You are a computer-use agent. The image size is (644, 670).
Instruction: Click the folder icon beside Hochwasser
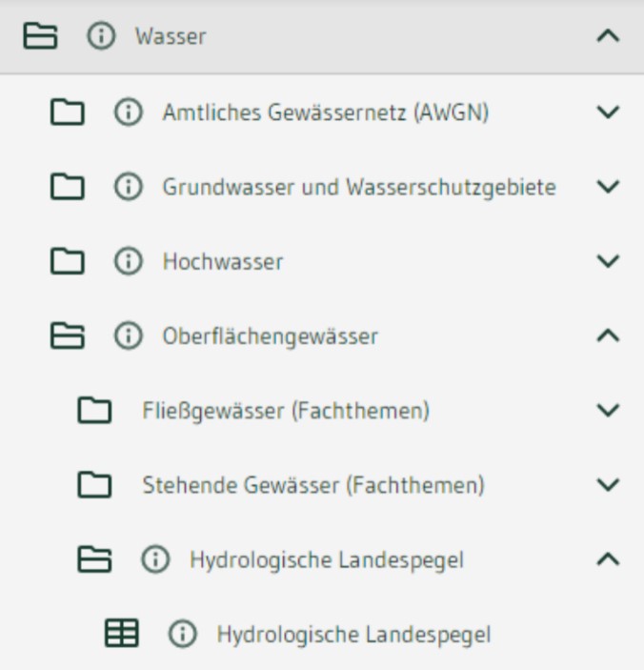click(x=67, y=261)
